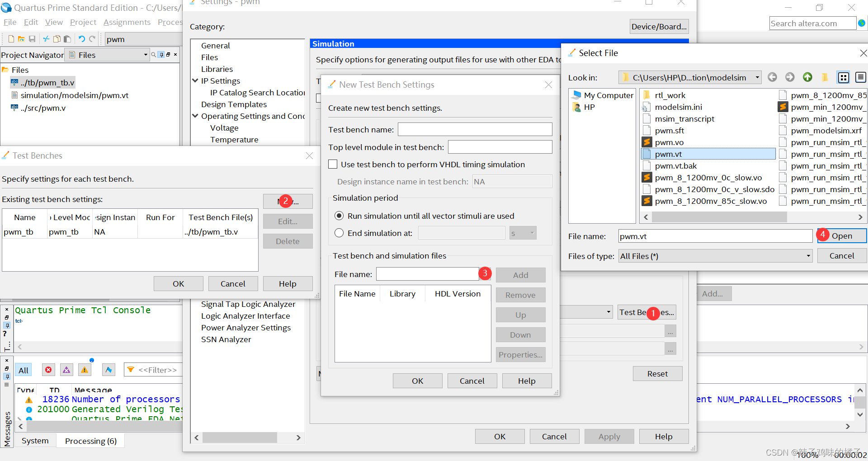The height and width of the screenshot is (461, 868).
Task: Select the General settings category
Action: 216,46
